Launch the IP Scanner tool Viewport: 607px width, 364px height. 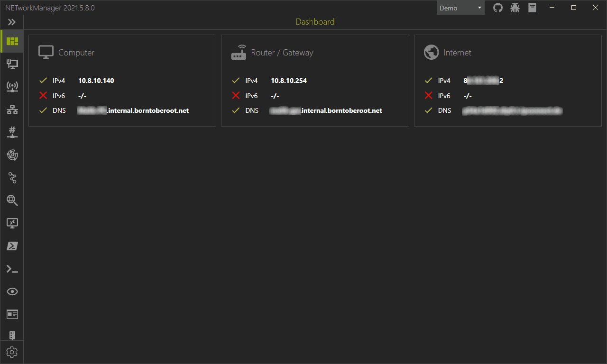(12, 109)
